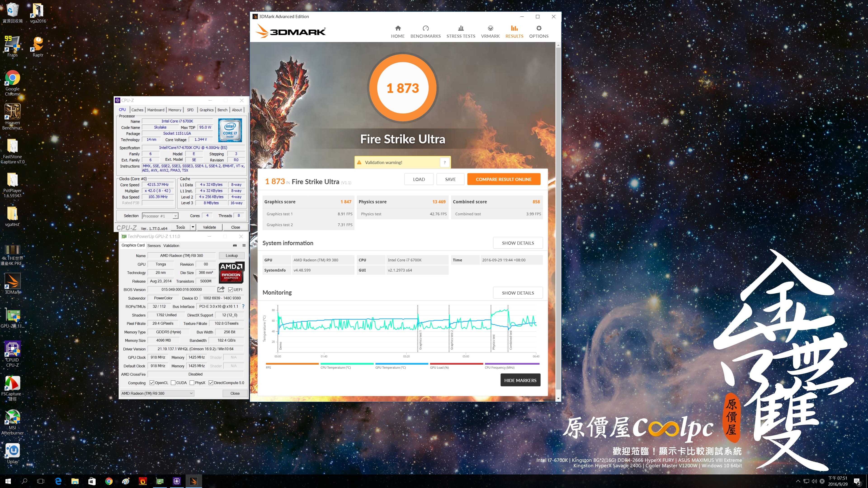Open Microsoft Edge from the taskbar
868x488 pixels.
[x=58, y=481]
